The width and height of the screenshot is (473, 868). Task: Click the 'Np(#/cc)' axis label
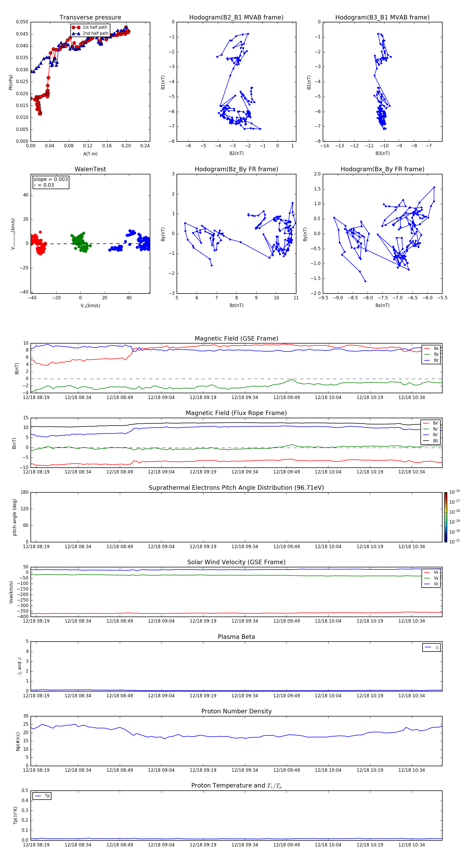pos(18,741)
